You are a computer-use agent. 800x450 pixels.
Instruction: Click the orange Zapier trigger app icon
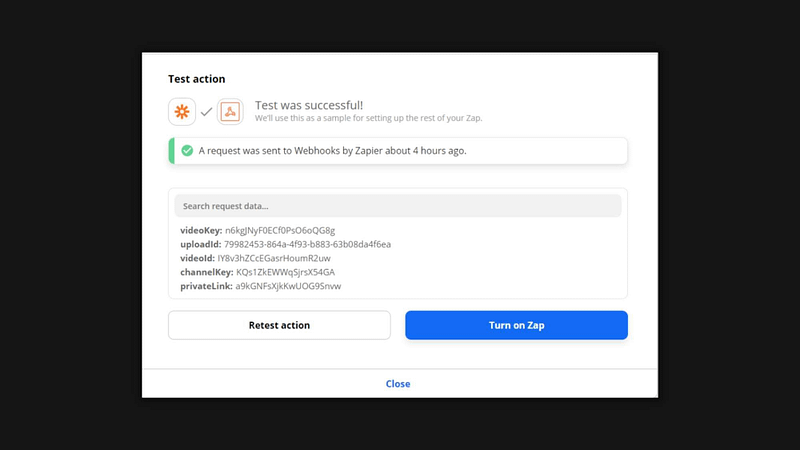pos(182,112)
